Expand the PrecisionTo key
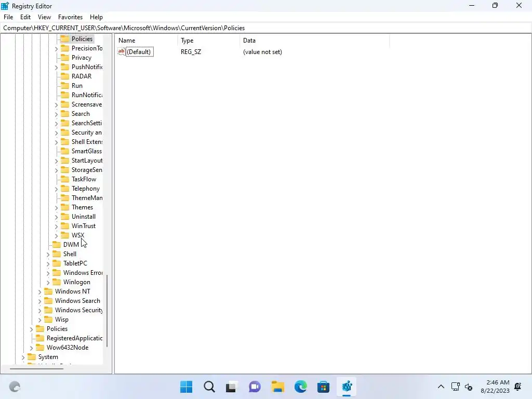 point(56,48)
